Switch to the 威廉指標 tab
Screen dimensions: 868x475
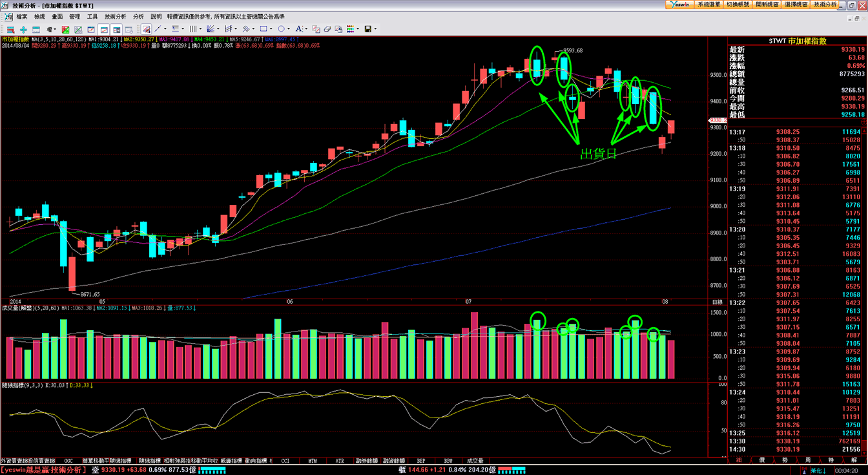(231, 461)
